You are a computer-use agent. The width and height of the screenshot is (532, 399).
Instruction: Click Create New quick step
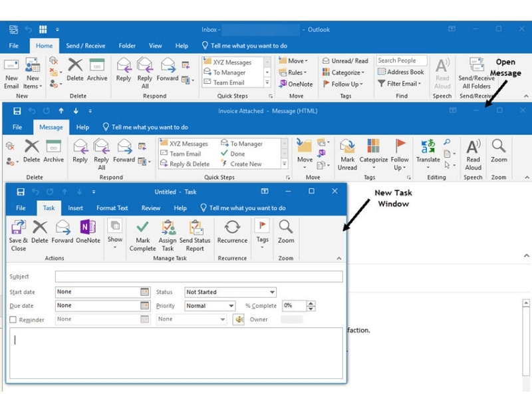tap(241, 164)
